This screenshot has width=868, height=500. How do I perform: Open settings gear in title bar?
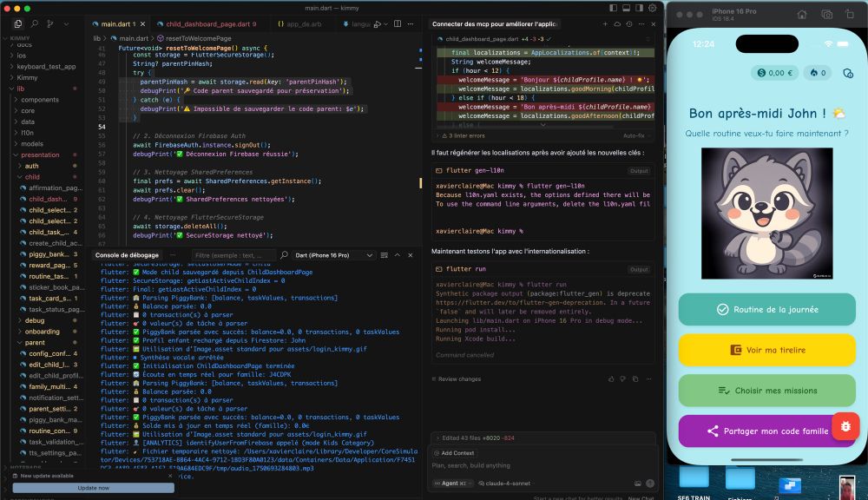653,8
